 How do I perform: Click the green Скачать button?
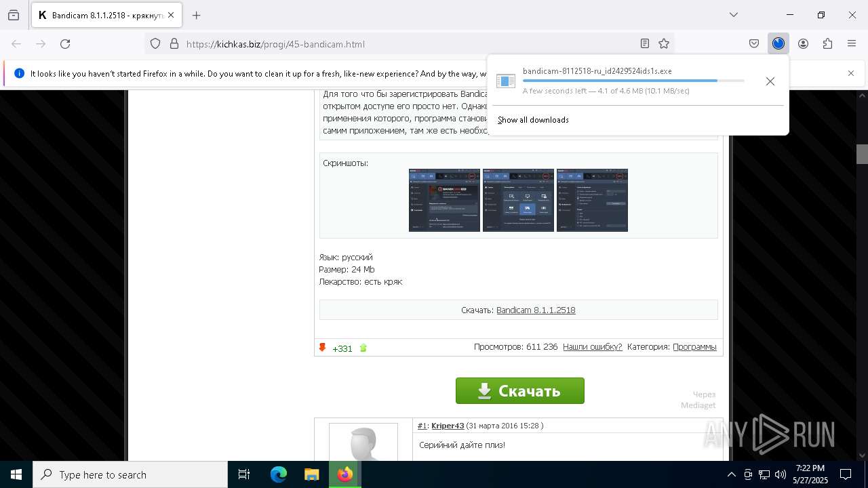520,390
